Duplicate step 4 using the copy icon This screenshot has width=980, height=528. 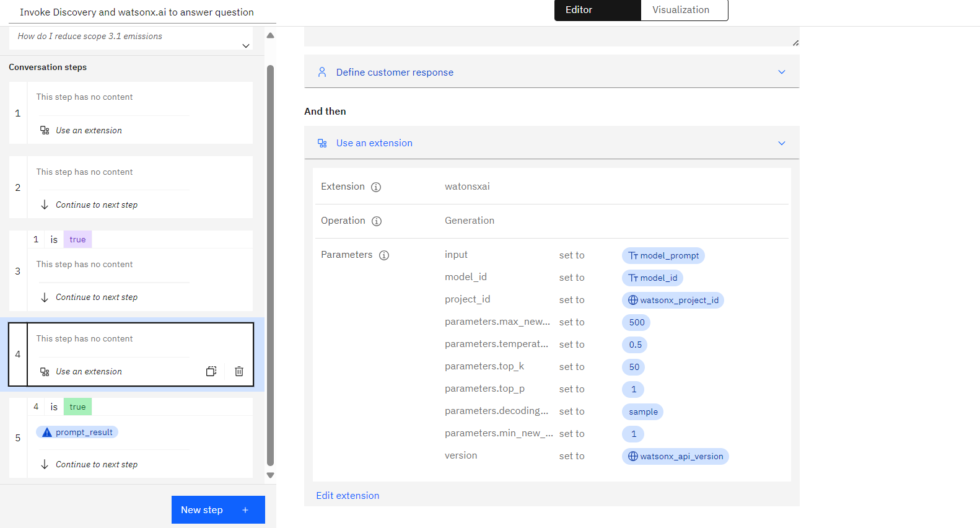(x=211, y=371)
